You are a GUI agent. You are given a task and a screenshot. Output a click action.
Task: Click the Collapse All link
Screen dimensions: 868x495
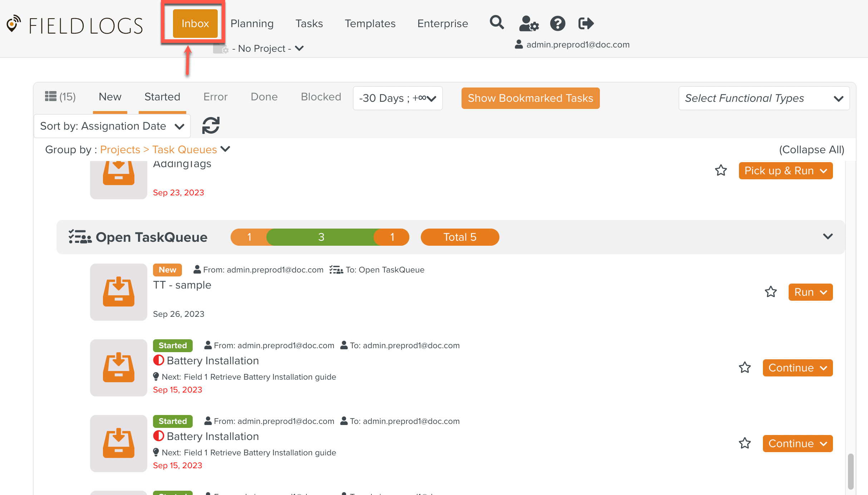(812, 150)
